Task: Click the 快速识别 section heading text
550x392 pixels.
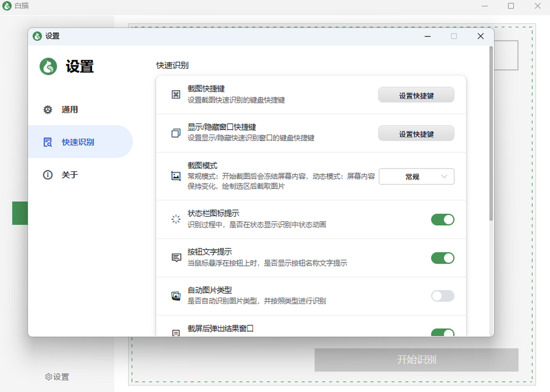Action: [x=172, y=65]
